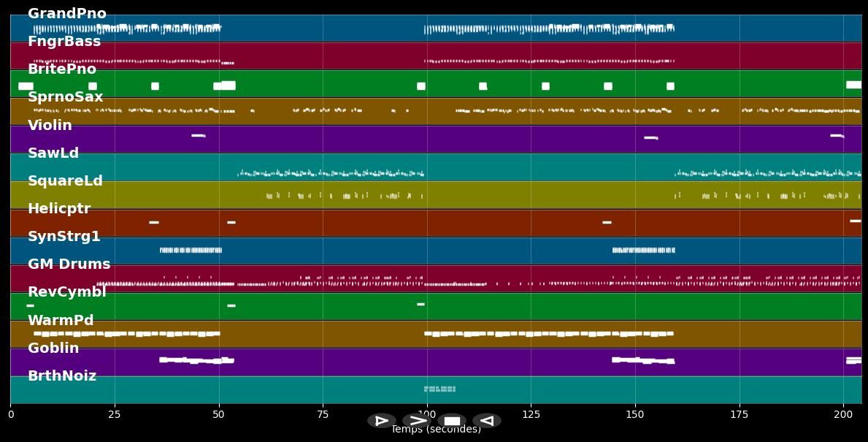Viewport: 868px width, 442px height.
Task: Click the BrthNoiz note cluster
Action: (x=439, y=389)
